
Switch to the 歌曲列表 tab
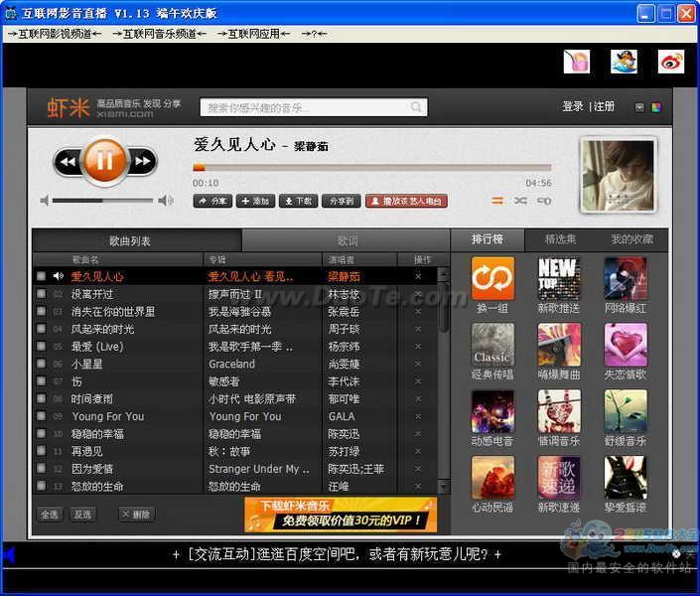137,240
